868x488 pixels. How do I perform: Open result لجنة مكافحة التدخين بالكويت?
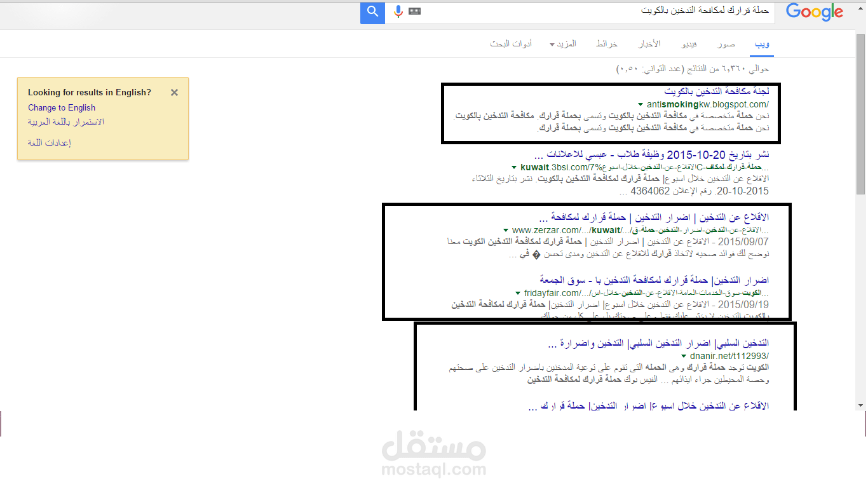[717, 91]
